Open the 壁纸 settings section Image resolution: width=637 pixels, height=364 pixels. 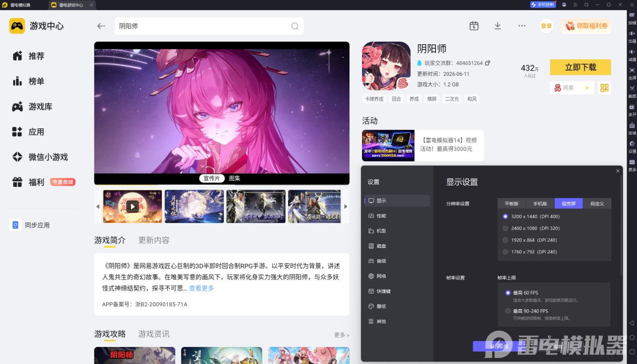(397, 306)
